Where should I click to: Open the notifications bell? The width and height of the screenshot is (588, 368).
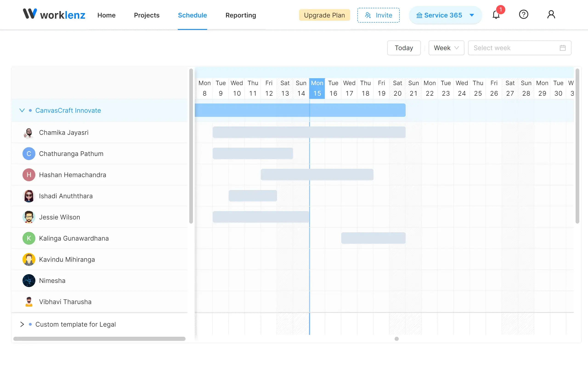click(496, 15)
